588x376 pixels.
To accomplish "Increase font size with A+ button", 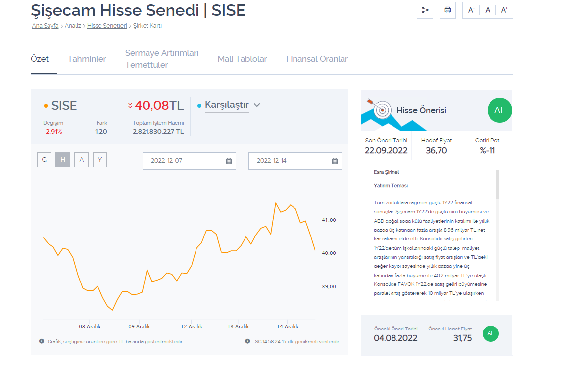I will [504, 10].
